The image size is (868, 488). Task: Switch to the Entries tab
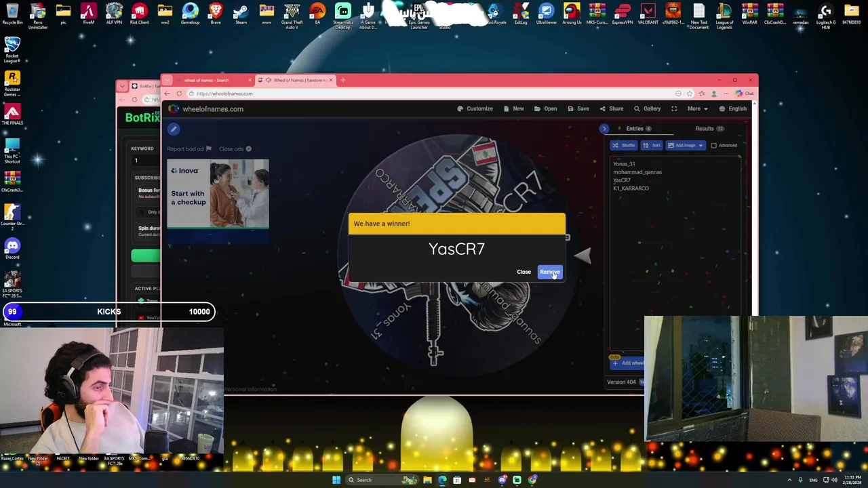tap(637, 128)
